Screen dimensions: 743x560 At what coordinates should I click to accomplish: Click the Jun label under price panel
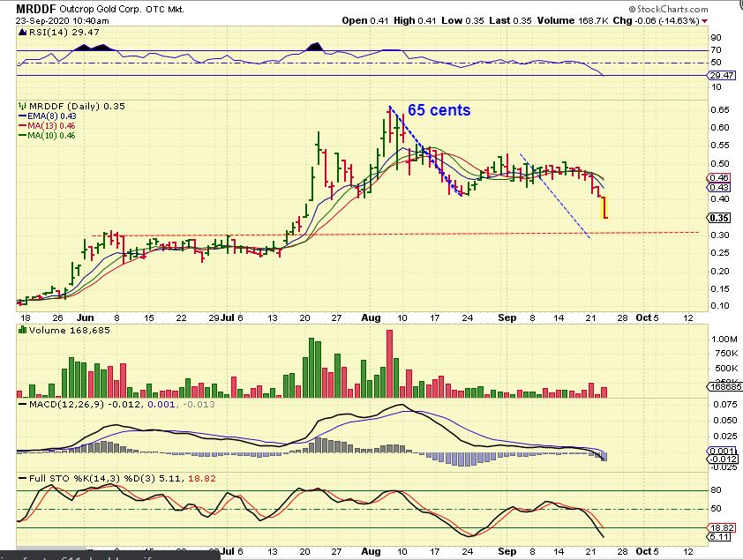pos(86,317)
